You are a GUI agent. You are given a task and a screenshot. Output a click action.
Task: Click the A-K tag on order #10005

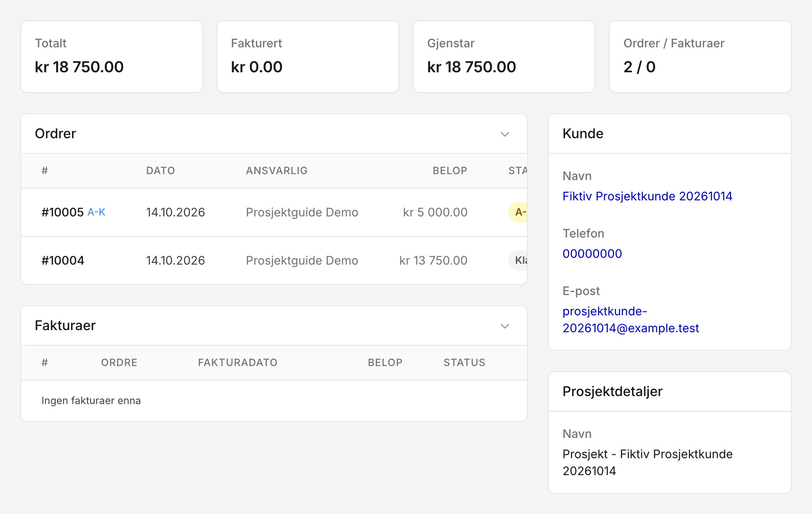pos(96,212)
